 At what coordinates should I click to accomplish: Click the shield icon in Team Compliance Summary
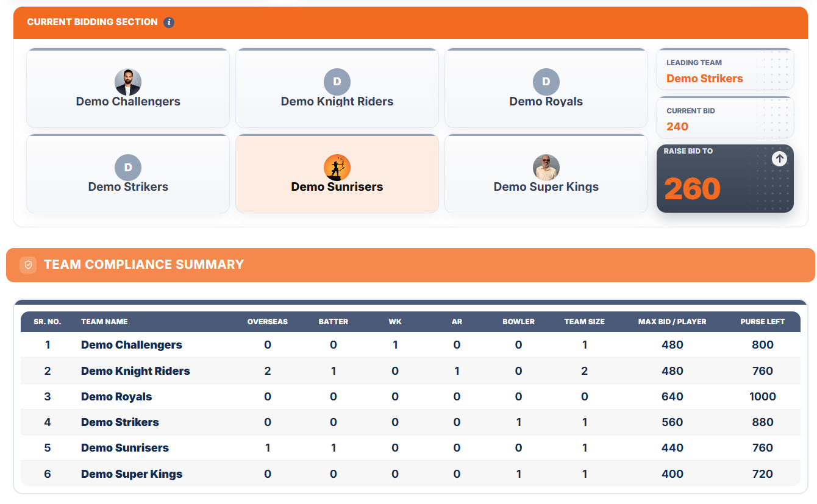coord(28,265)
